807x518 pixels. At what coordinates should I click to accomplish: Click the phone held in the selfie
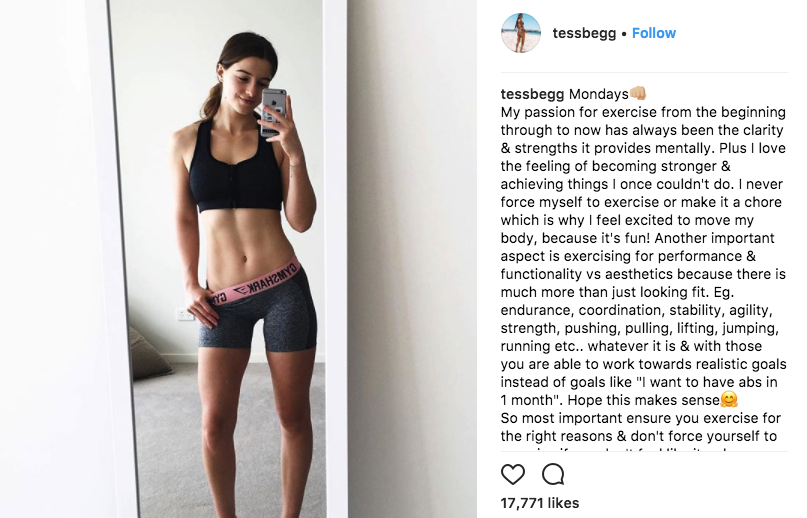point(273,113)
